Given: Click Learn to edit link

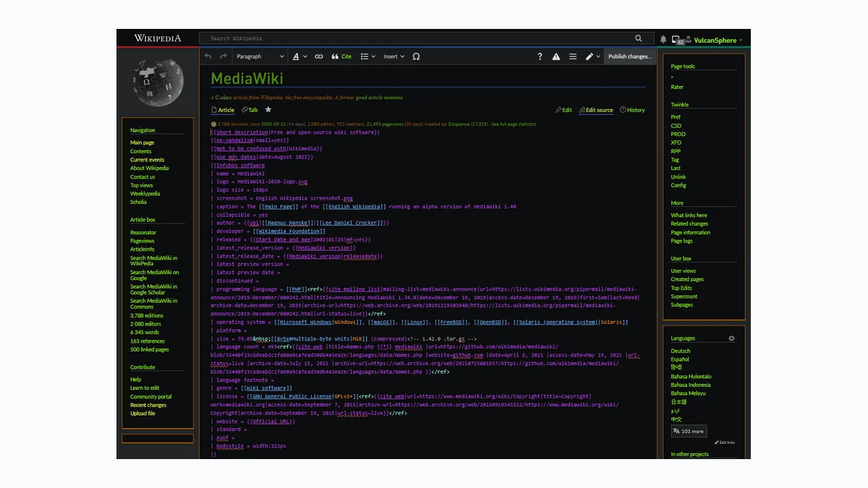Looking at the screenshot, I should tap(145, 388).
